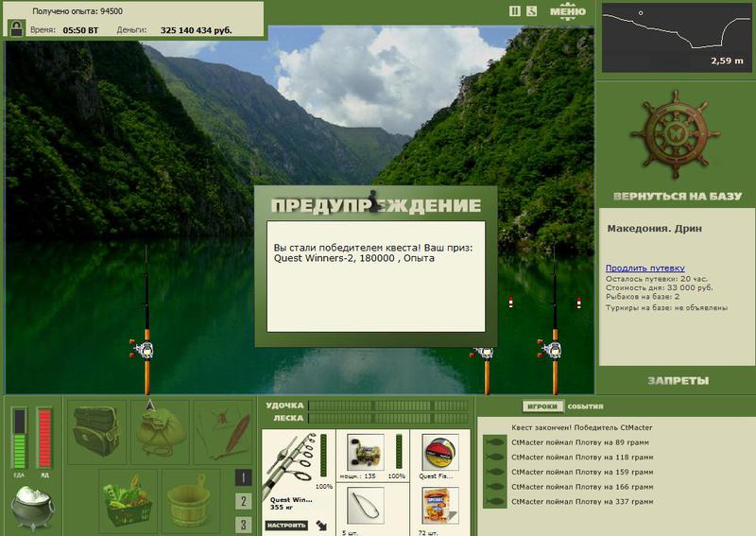756x536 pixels.
Task: Click 'Получено опыта: 94500' text
Action: [x=77, y=10]
